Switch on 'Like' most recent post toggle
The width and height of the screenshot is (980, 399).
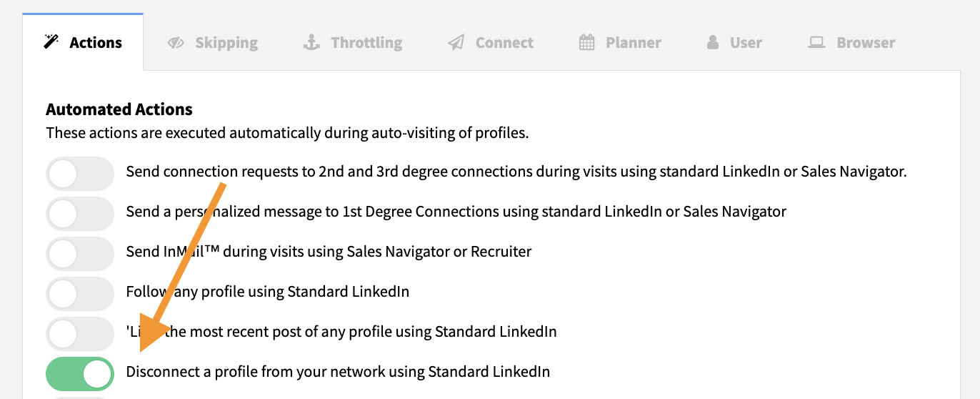[79, 333]
